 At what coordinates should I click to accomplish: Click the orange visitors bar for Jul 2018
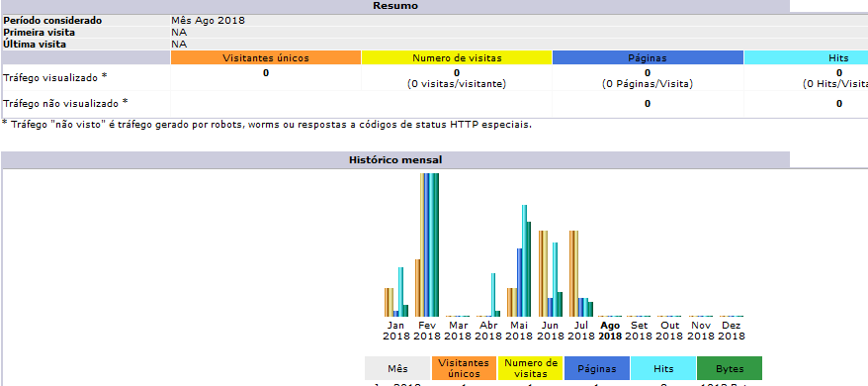click(571, 273)
